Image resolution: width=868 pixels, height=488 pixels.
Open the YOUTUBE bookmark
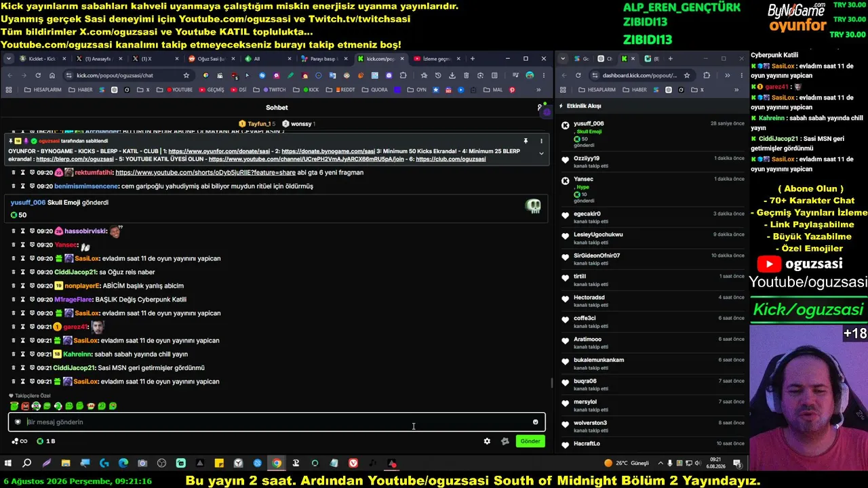click(x=179, y=89)
